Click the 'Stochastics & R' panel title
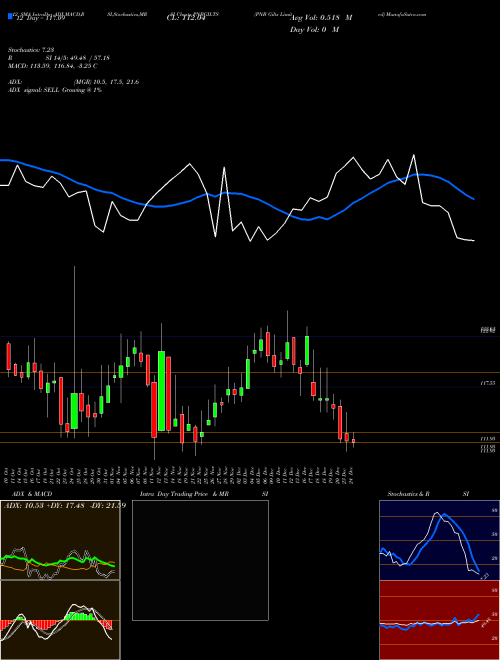The image size is (500, 660). (x=409, y=494)
